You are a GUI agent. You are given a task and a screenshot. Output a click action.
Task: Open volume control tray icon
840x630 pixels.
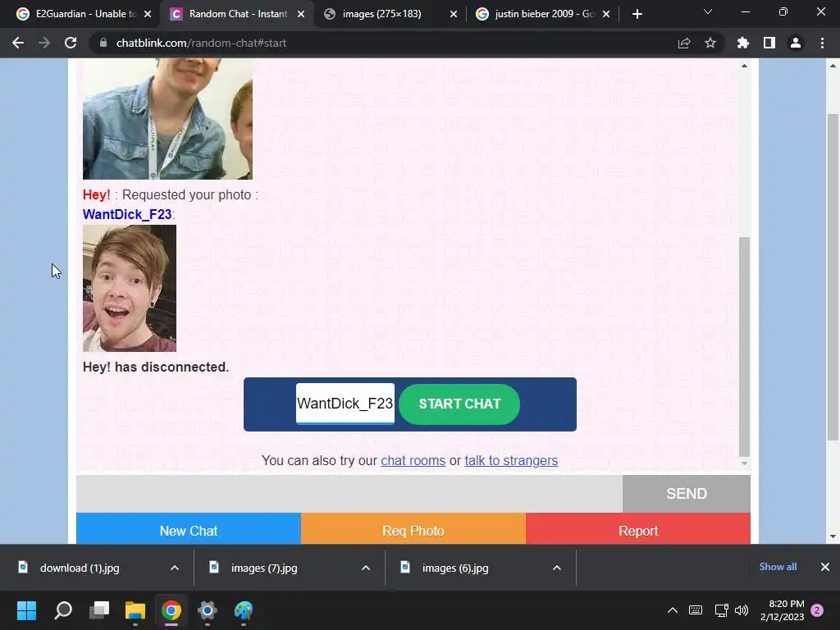point(742,610)
